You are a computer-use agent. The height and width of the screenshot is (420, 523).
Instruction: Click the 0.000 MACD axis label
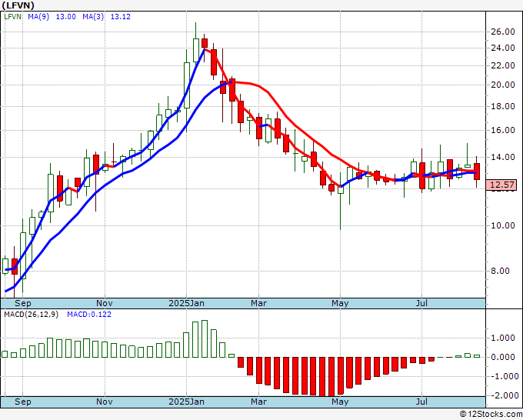click(503, 357)
